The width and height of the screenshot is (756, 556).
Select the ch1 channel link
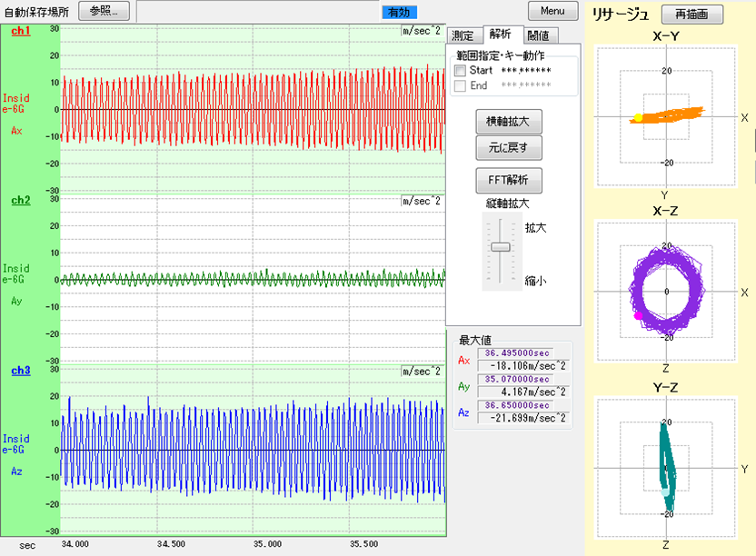[x=21, y=31]
